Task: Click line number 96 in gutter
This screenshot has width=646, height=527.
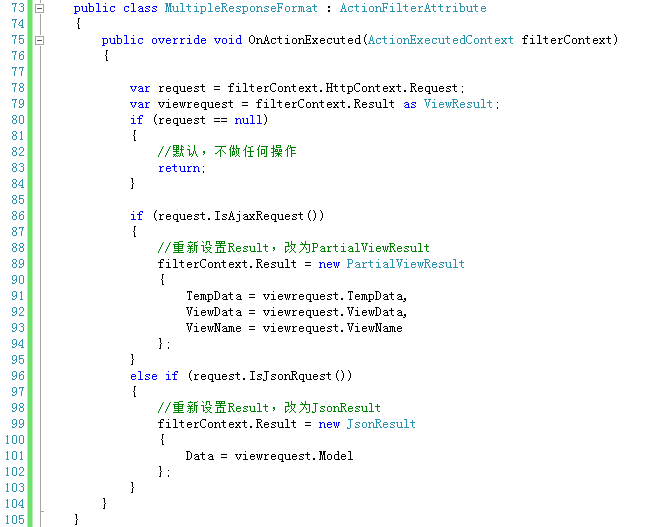Action: click(x=18, y=376)
